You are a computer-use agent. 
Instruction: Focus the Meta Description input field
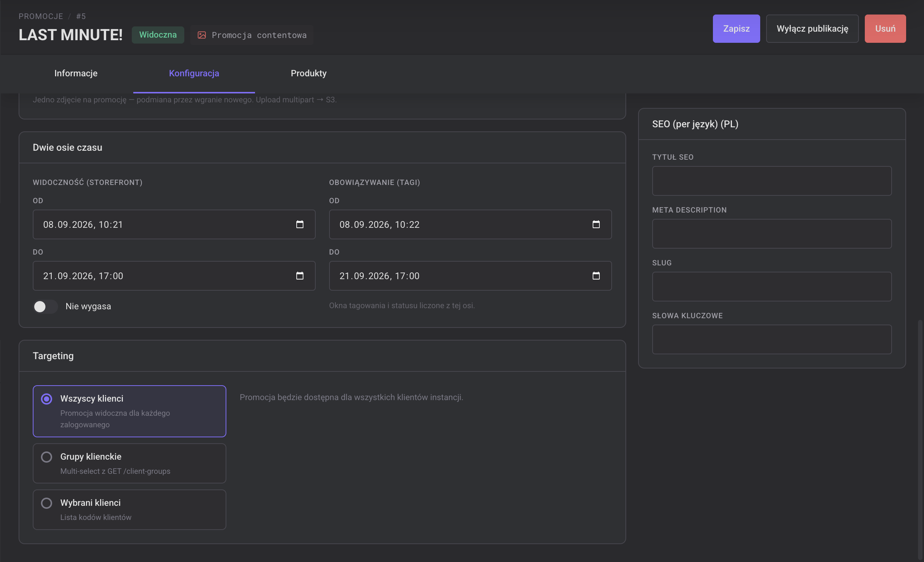(772, 234)
